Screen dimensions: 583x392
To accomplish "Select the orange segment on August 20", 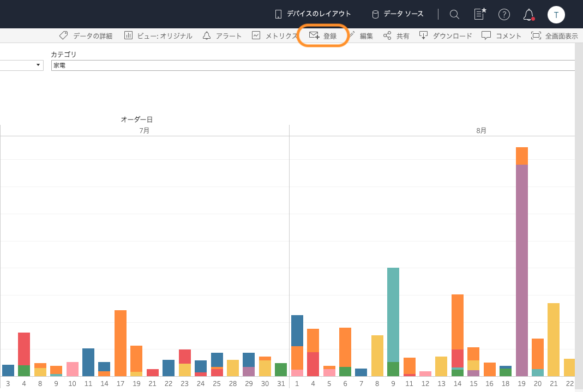I will tap(538, 354).
